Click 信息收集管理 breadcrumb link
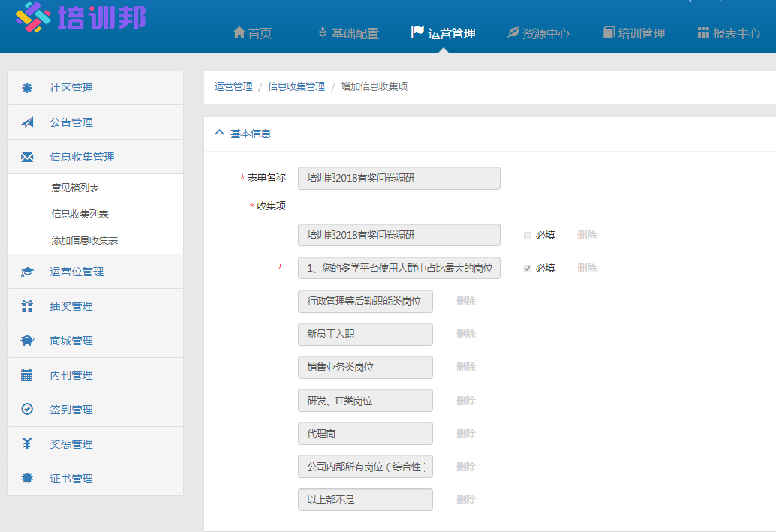This screenshot has width=776, height=532. (x=296, y=86)
